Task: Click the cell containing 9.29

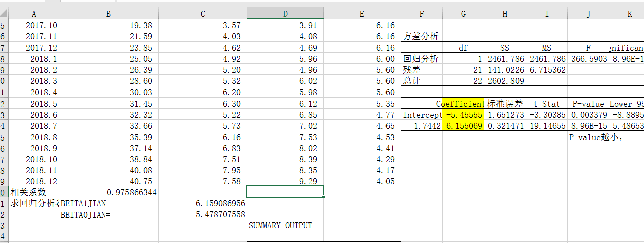Action: [285, 181]
